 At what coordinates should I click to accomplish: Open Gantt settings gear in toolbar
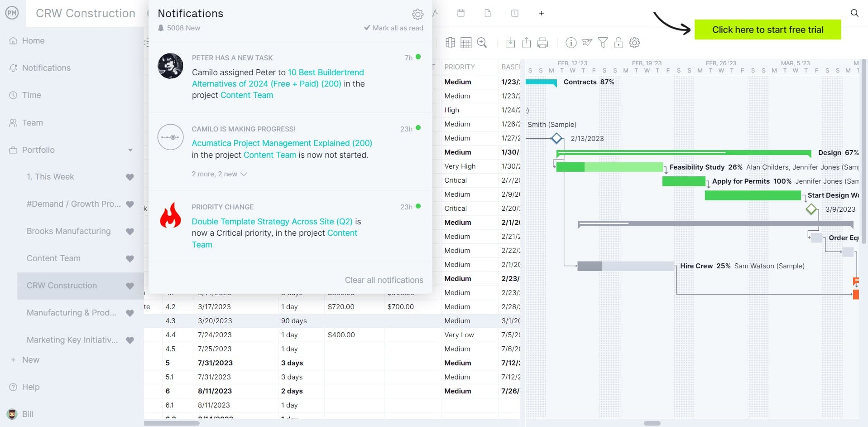pos(634,43)
